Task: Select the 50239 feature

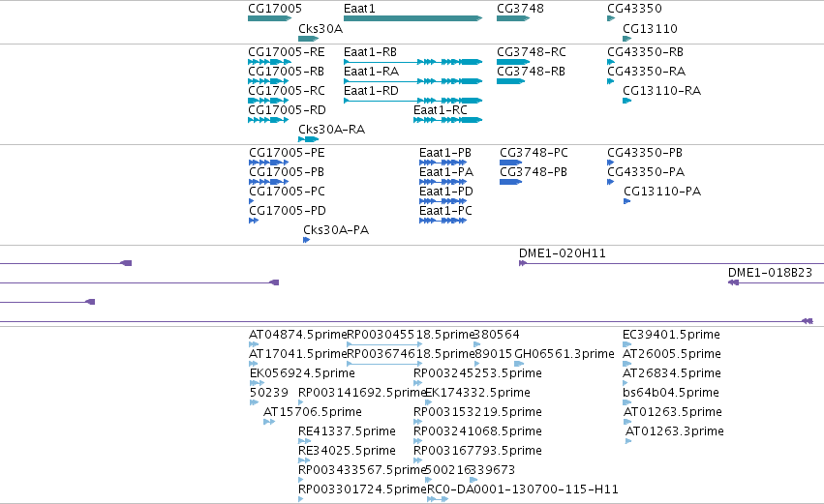Action: (255, 402)
